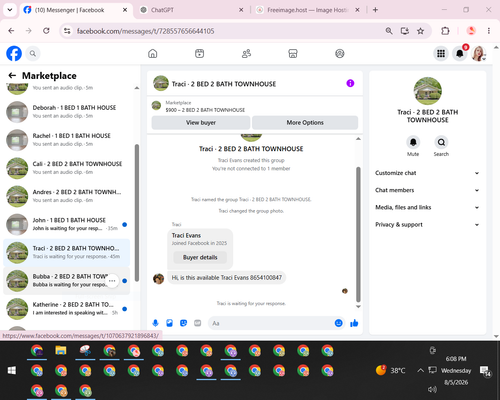Viewport: 500px width, 400px height.
Task: Open Deborah - 1 BED 1 BATH HOUSE chat
Action: click(x=68, y=112)
